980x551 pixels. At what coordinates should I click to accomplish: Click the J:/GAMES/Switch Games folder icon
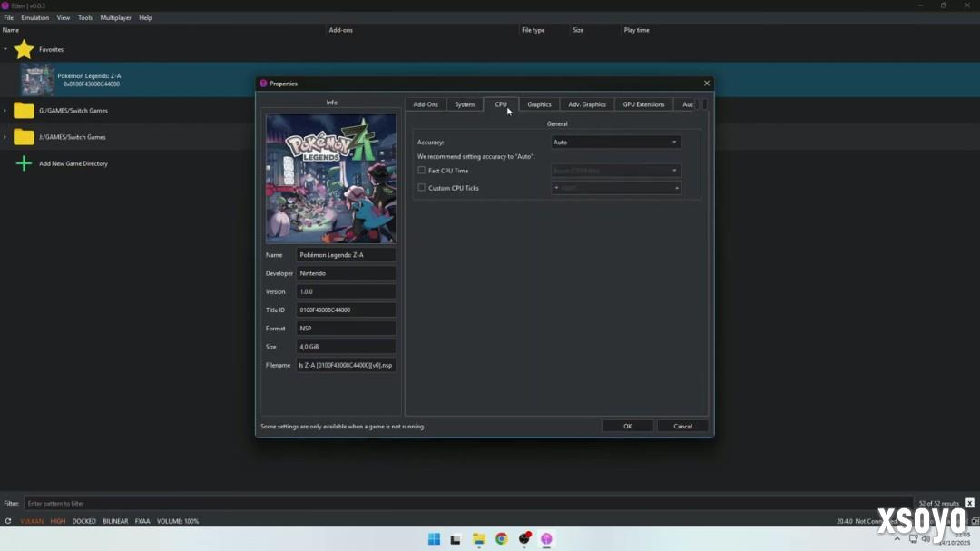24,137
